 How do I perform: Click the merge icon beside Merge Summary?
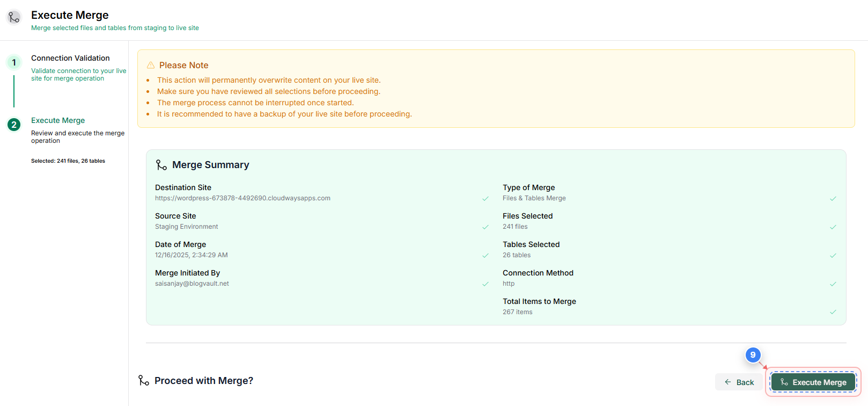(161, 165)
